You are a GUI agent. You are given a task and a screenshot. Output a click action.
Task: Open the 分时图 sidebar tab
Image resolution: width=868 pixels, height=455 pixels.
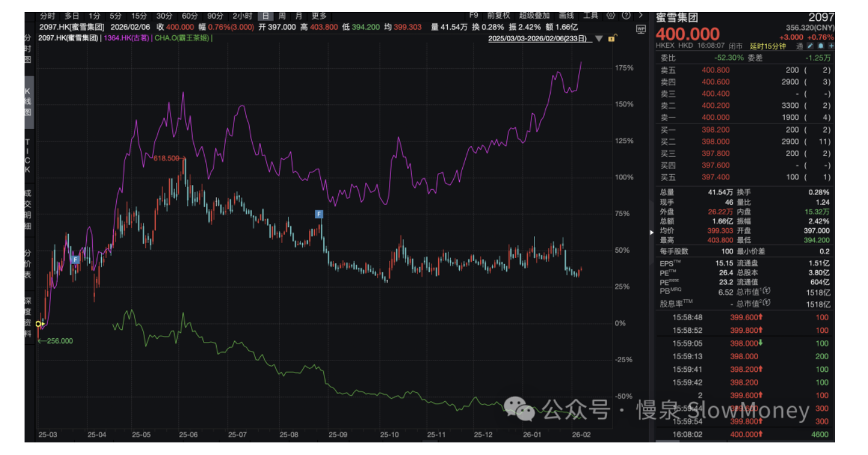point(28,49)
